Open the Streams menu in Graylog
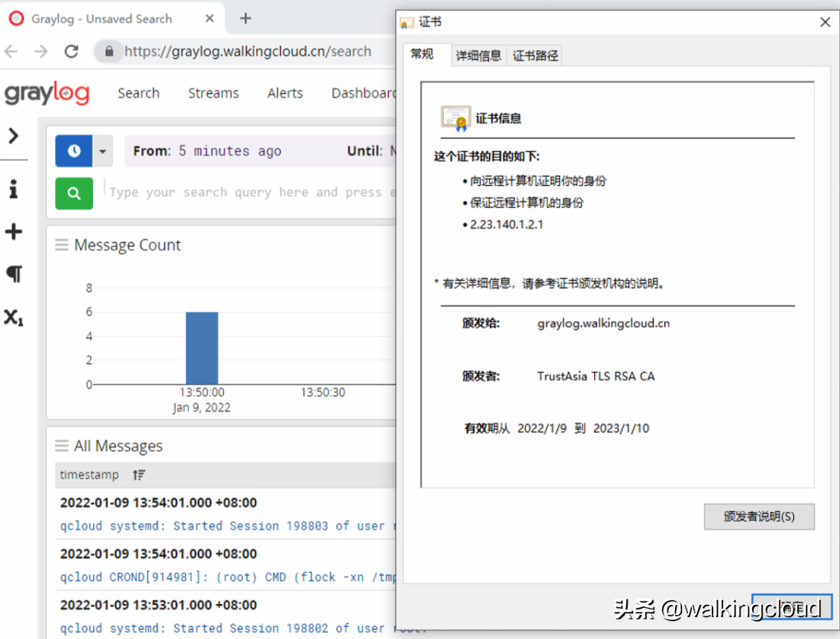 tap(213, 93)
